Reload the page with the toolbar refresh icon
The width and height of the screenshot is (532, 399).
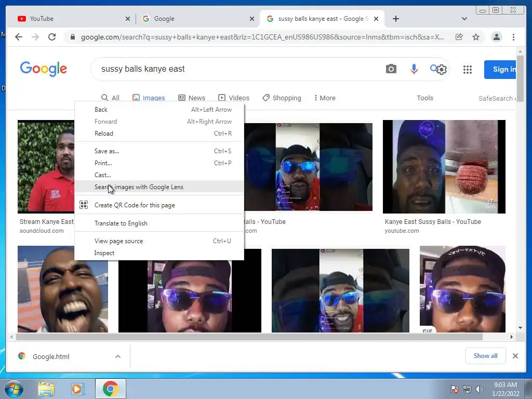(x=51, y=37)
